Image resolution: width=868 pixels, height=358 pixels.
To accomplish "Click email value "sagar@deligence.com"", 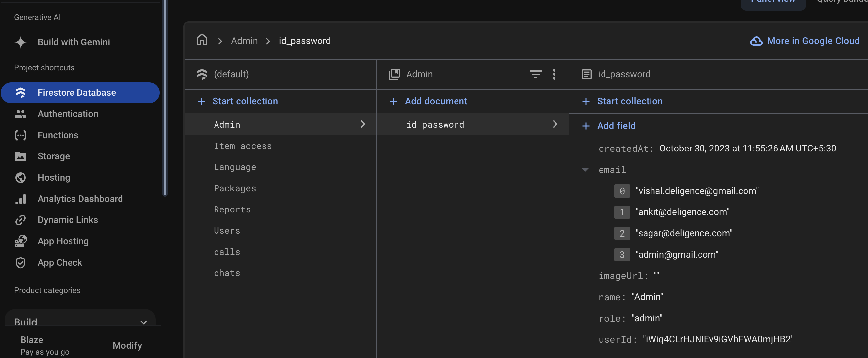I will point(684,233).
